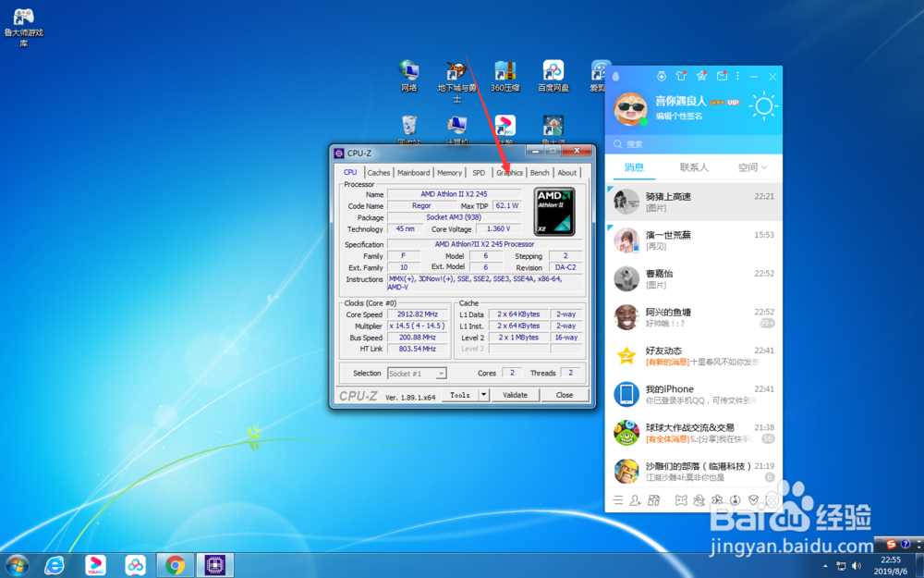Open the star collection icon in QQ header
924x578 pixels.
pyautogui.click(x=703, y=77)
